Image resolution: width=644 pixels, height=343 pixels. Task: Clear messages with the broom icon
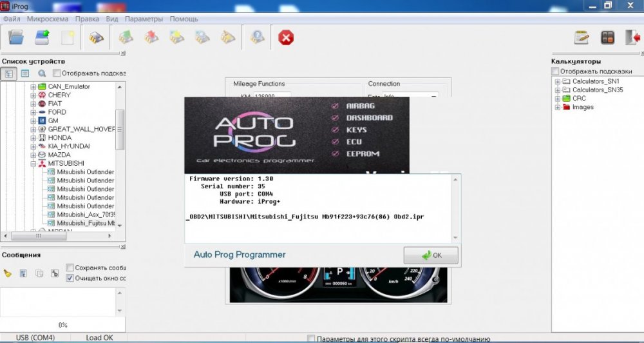point(8,273)
